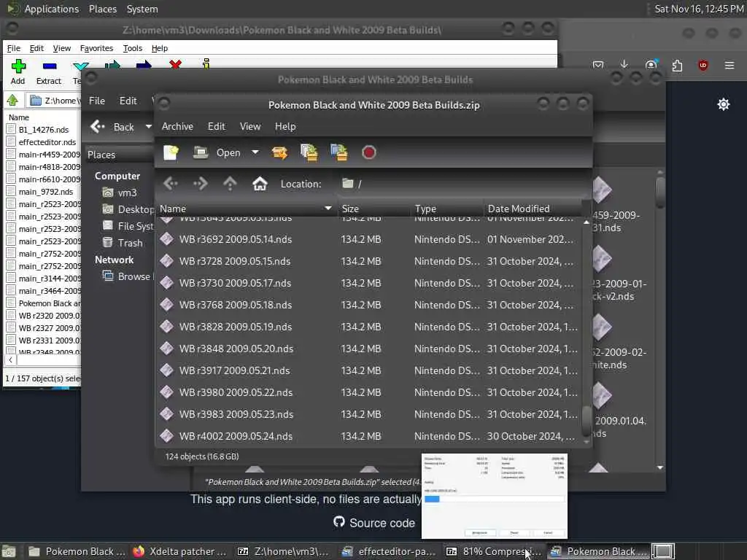Open archive using the Open toolbar button
This screenshot has height=560, width=747.
(217, 153)
